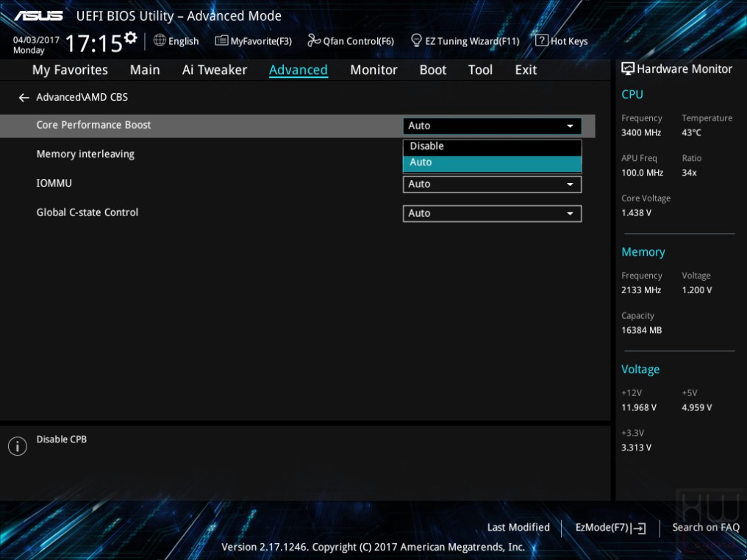Click the Hot Keys question mark icon
This screenshot has width=747, height=560.
[542, 40]
